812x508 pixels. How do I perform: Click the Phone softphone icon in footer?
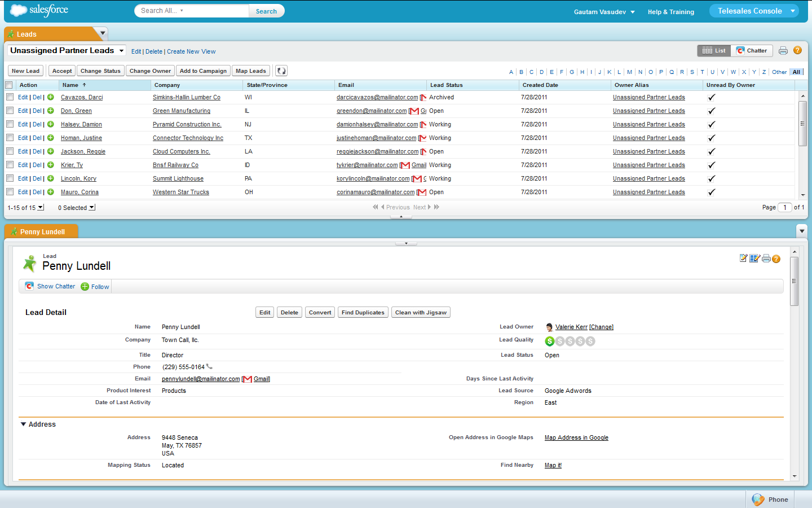click(759, 500)
